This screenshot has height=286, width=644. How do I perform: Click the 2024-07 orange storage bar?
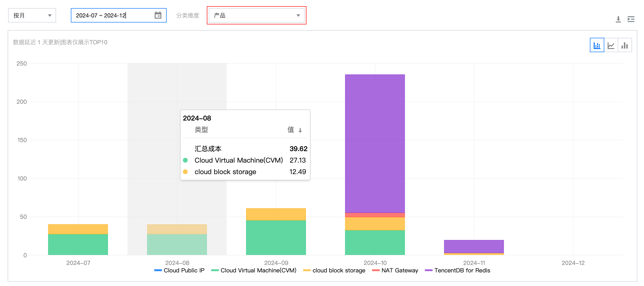78,229
